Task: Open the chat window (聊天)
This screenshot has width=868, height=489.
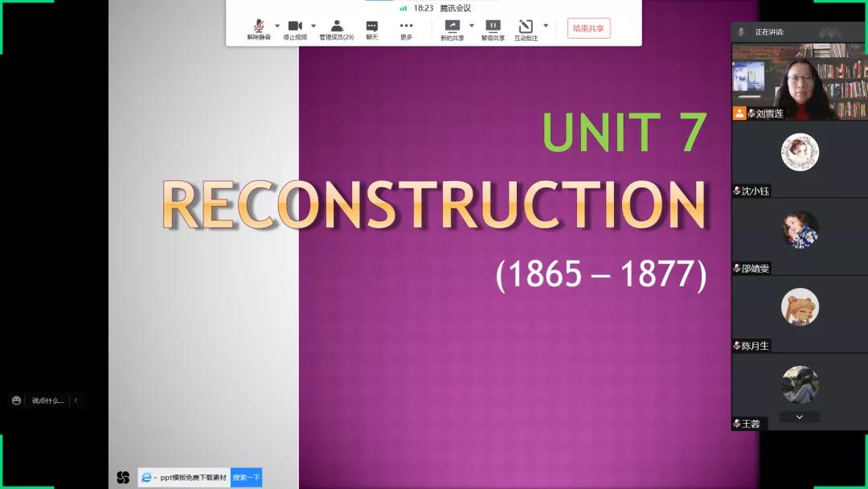Action: pos(371,27)
